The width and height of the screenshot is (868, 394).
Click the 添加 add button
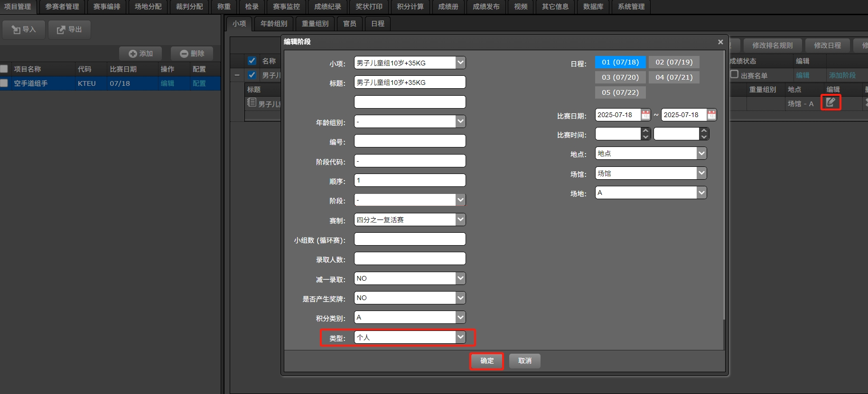(140, 54)
